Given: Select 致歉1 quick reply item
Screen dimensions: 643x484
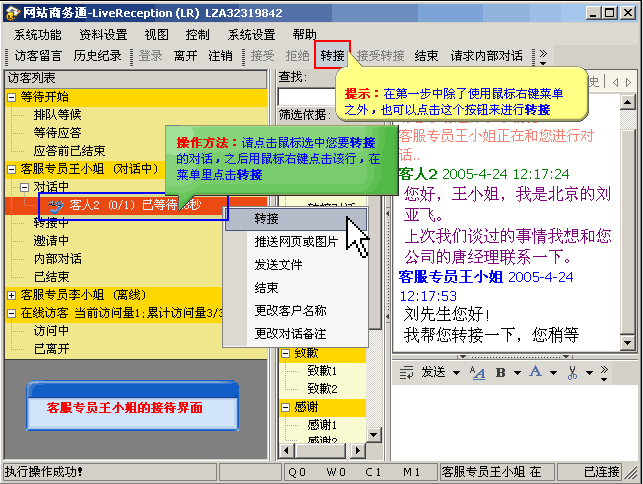Looking at the screenshot, I should click(322, 371).
